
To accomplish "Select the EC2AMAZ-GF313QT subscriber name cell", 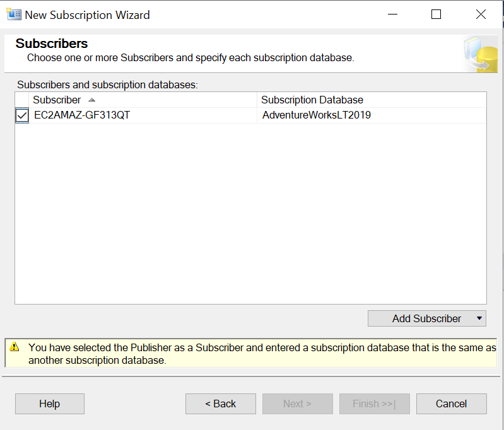I will (x=143, y=115).
